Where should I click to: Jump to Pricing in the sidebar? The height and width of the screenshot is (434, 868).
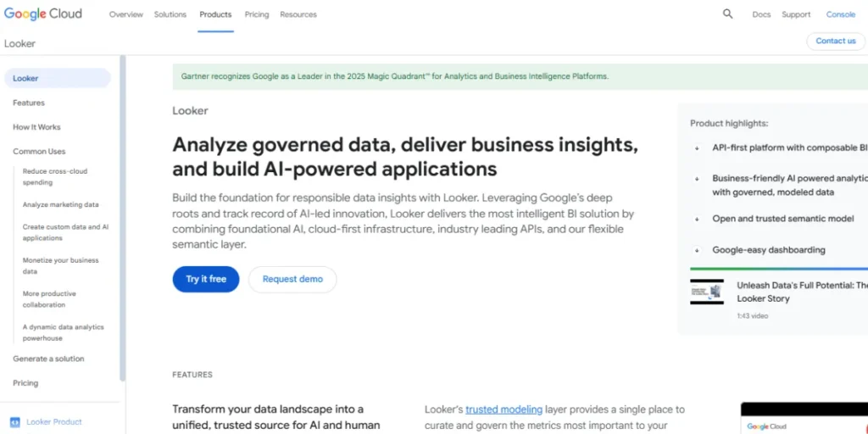[x=25, y=383]
